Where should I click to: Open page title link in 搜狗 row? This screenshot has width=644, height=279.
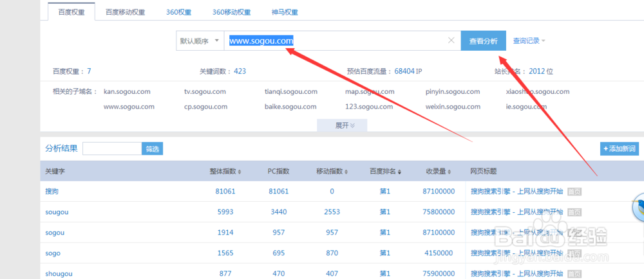click(x=516, y=192)
